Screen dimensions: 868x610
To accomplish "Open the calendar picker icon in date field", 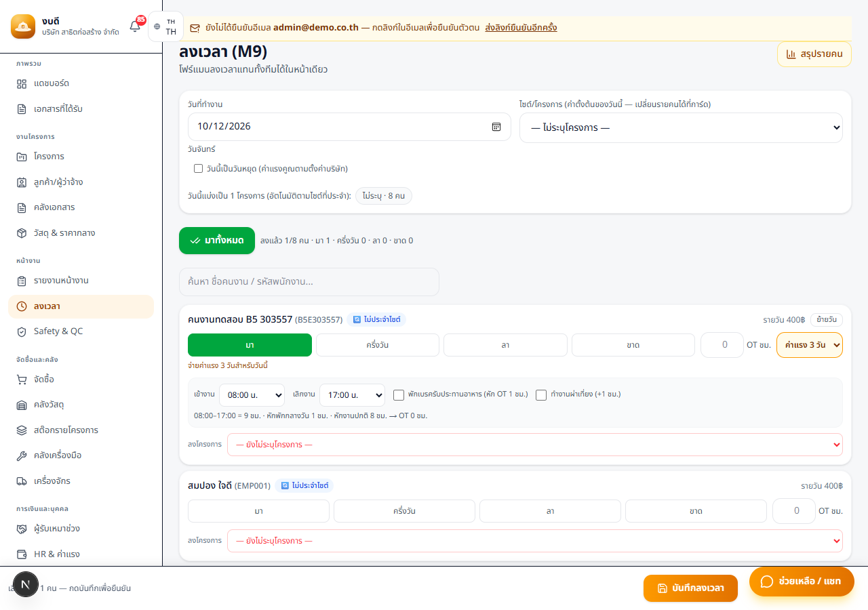I will (496, 127).
